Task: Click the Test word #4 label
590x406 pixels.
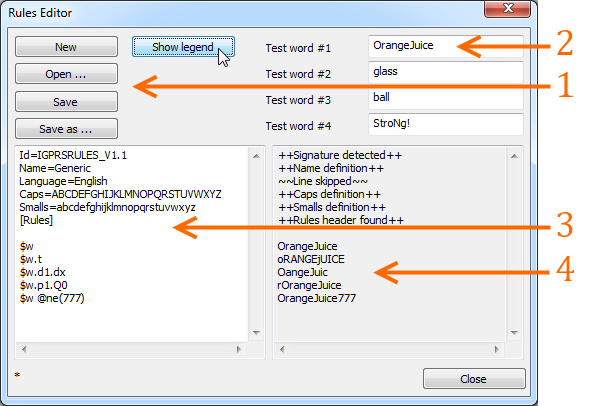Action: (x=298, y=126)
